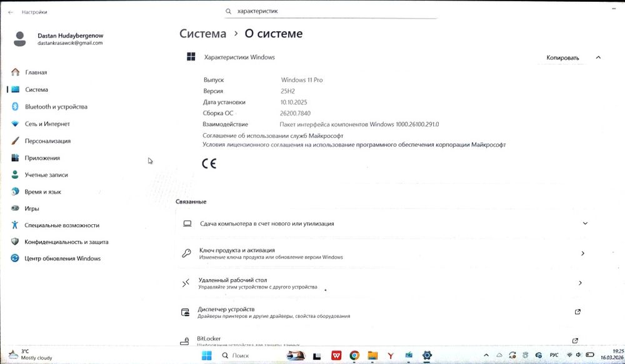Select the version value 25H2
The height and width of the screenshot is (364, 625).
coord(287,91)
